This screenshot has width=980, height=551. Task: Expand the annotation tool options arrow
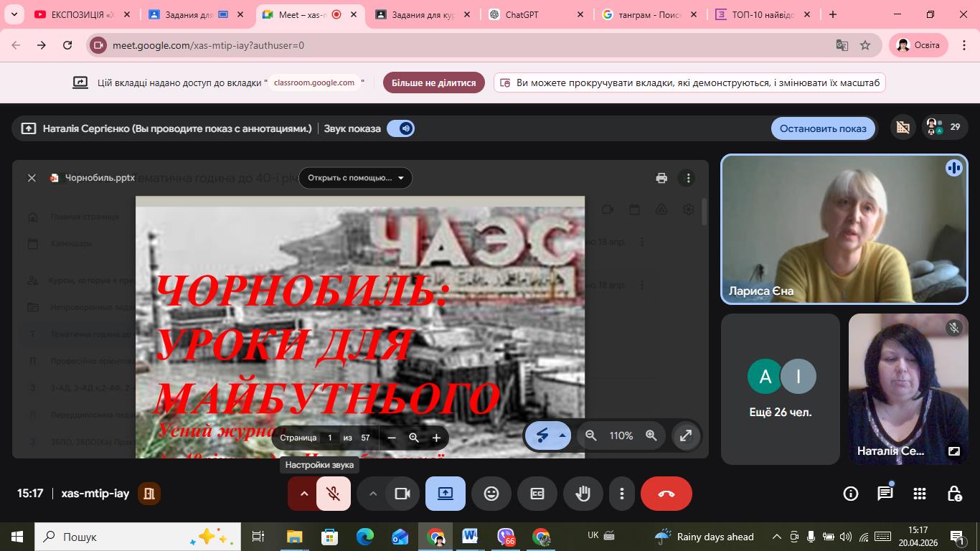pos(562,435)
